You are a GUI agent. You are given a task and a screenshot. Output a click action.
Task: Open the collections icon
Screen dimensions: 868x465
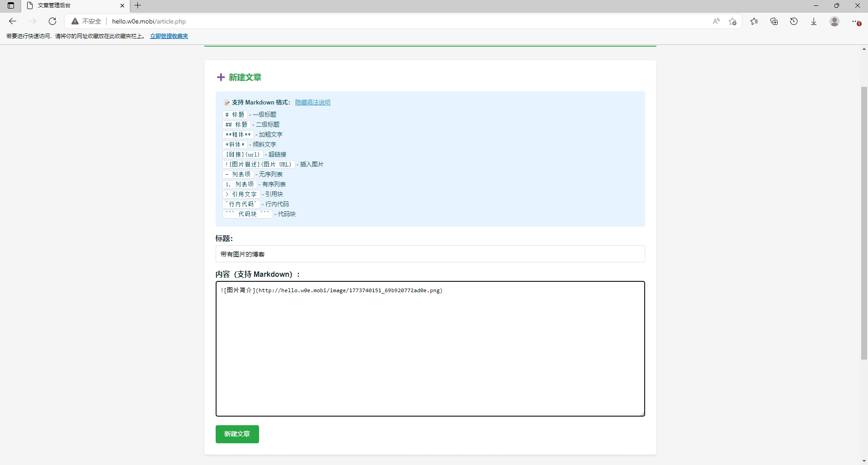click(774, 21)
